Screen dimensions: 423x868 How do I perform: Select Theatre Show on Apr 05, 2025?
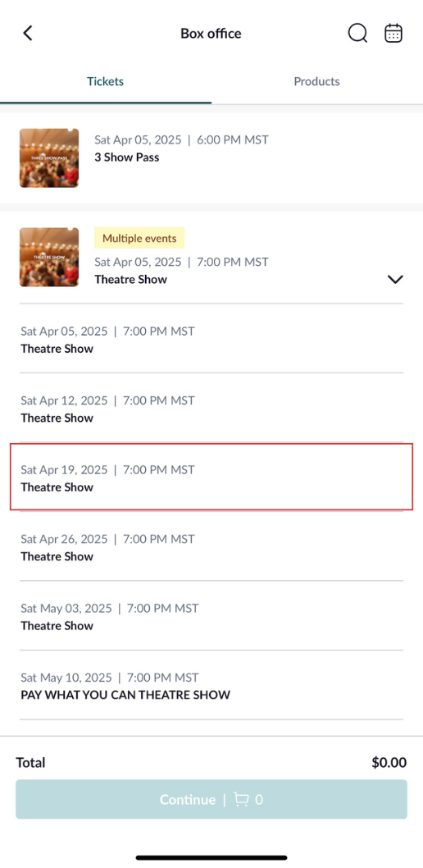[x=211, y=338]
